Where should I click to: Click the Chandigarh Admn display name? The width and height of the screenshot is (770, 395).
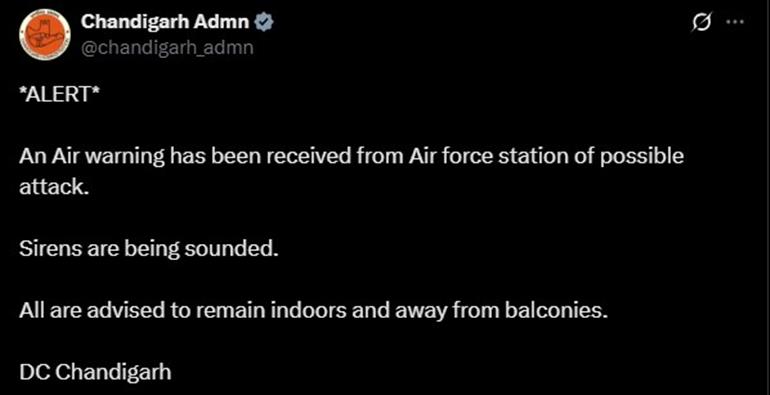(x=167, y=22)
